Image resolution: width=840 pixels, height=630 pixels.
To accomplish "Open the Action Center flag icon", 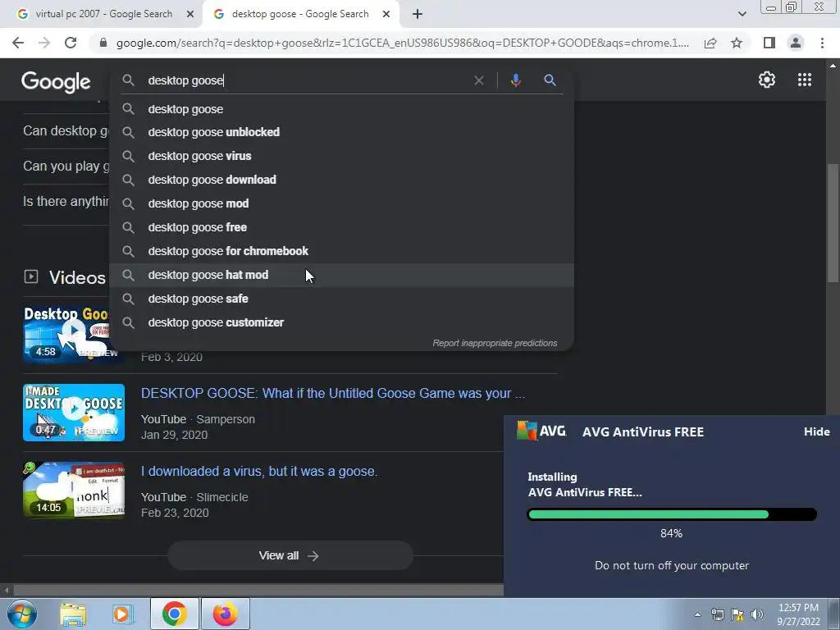I will click(x=737, y=614).
